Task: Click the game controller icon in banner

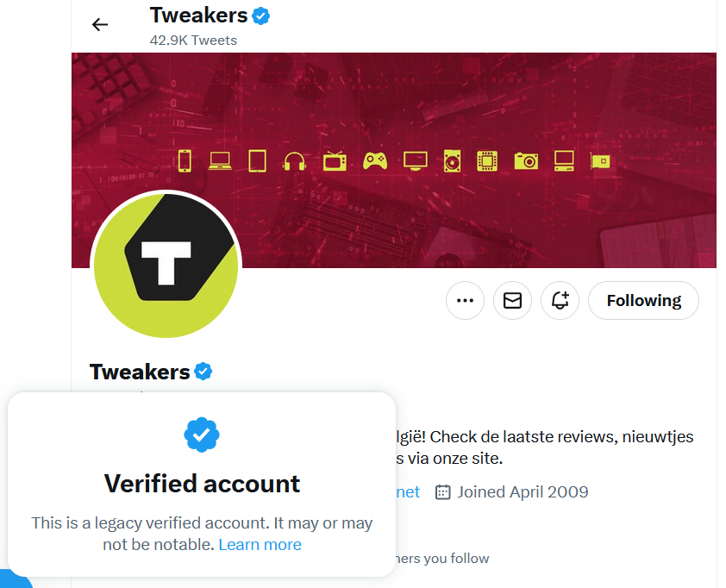Action: point(374,160)
